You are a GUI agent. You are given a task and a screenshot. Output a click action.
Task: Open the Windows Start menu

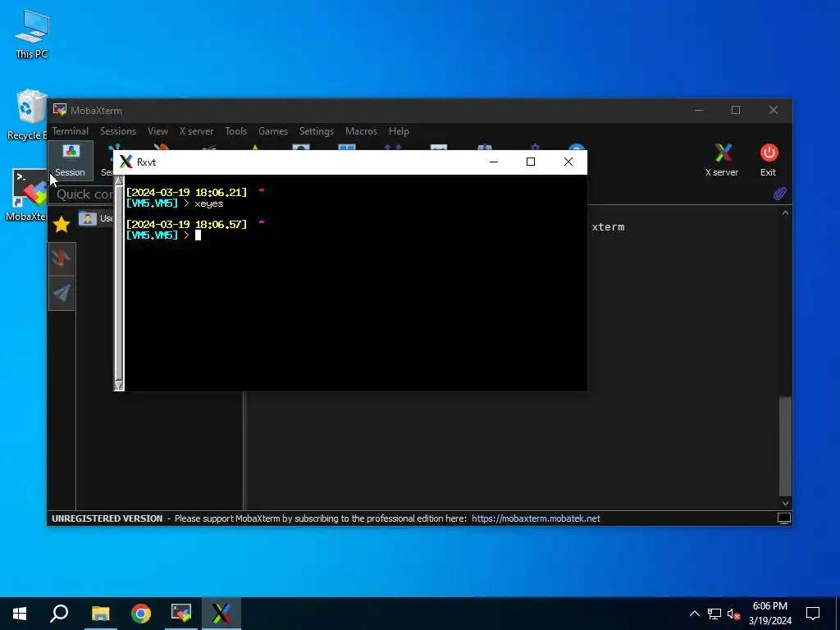click(20, 614)
